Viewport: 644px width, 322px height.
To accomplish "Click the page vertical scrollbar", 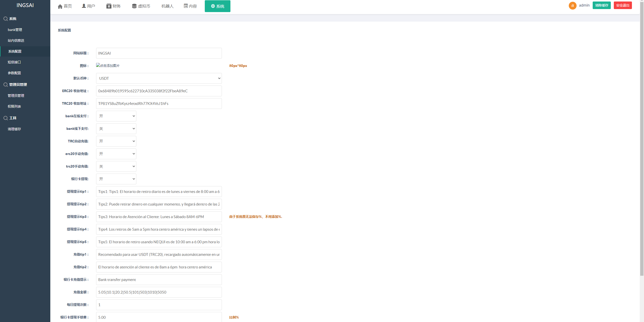I will click(x=641, y=138).
